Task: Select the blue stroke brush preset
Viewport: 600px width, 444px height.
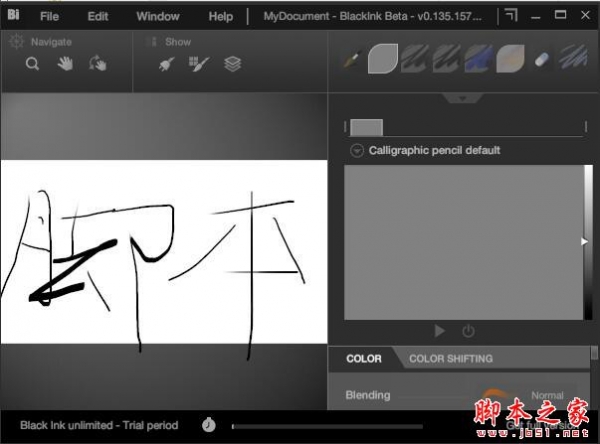Action: pos(478,60)
